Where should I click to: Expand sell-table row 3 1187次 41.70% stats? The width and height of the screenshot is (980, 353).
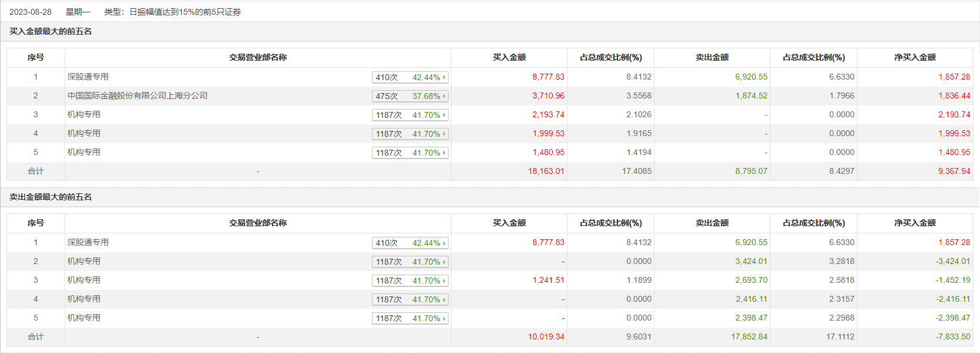tap(410, 281)
